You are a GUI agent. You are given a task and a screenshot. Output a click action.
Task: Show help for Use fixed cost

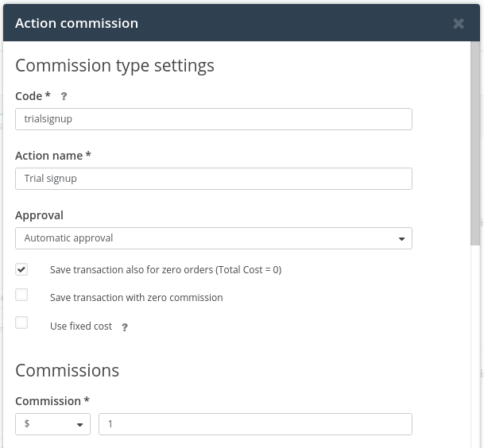[x=125, y=327]
